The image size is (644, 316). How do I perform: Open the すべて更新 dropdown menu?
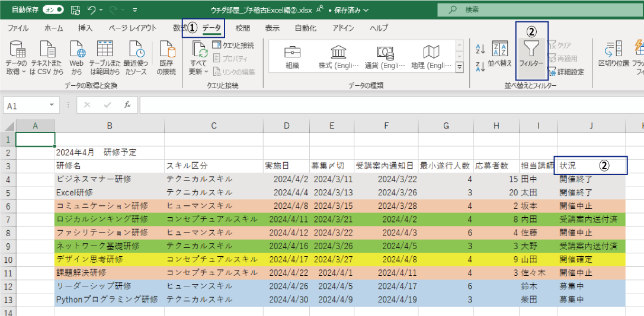pos(198,72)
